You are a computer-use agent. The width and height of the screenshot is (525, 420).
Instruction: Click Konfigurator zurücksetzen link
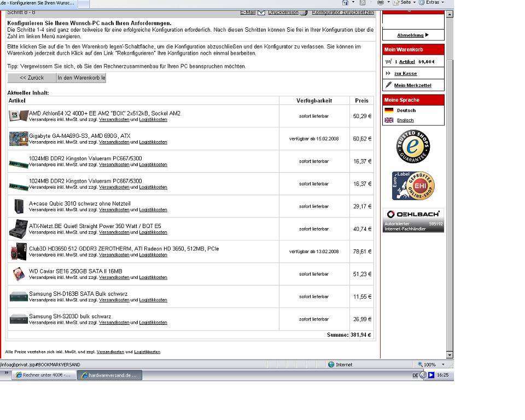(343, 13)
